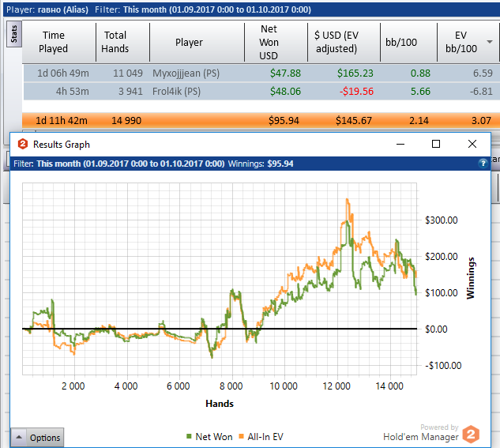
Task: Click the orange totals row 14 990 hands
Action: (126, 121)
